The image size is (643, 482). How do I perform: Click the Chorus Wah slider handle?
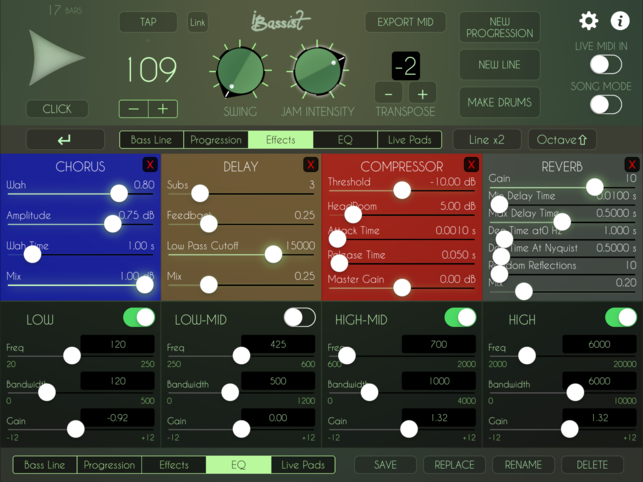tap(119, 193)
